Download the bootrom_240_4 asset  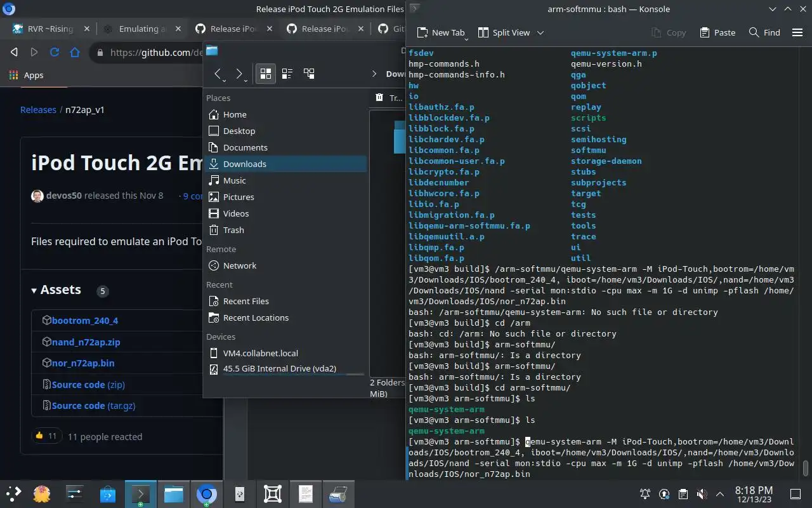(x=85, y=321)
